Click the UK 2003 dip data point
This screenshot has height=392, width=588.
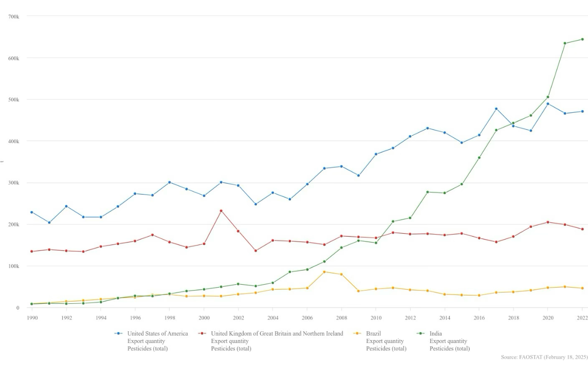(x=255, y=251)
